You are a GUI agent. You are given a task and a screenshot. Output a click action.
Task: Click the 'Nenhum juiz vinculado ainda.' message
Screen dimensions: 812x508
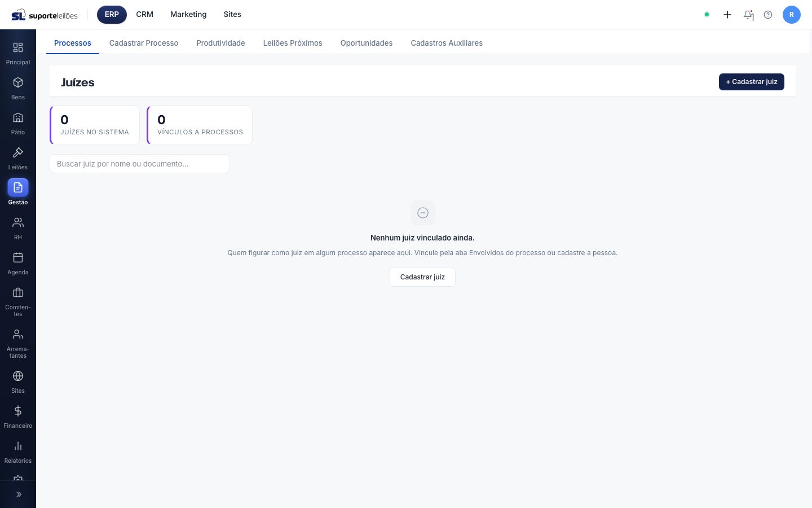click(422, 238)
